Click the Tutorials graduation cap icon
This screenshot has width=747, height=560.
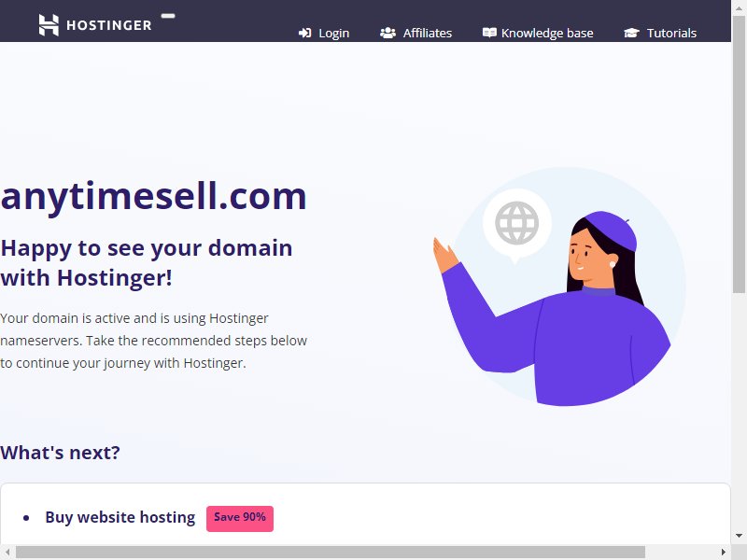(x=632, y=33)
